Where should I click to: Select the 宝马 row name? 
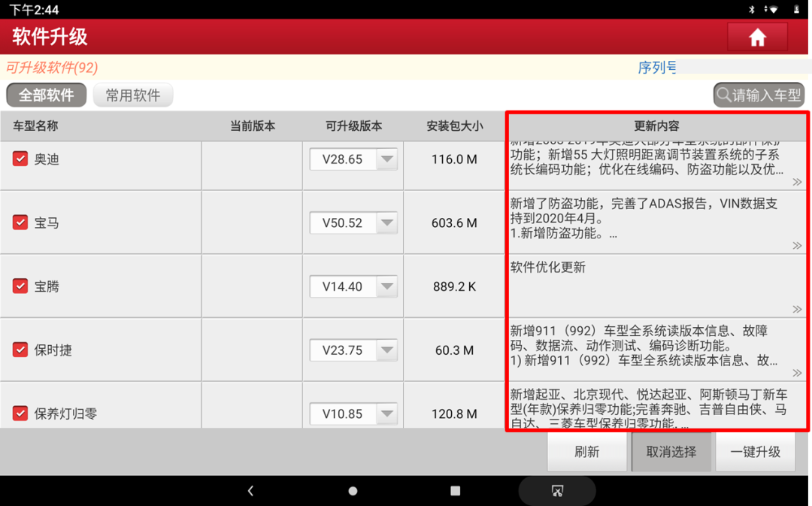(x=47, y=223)
